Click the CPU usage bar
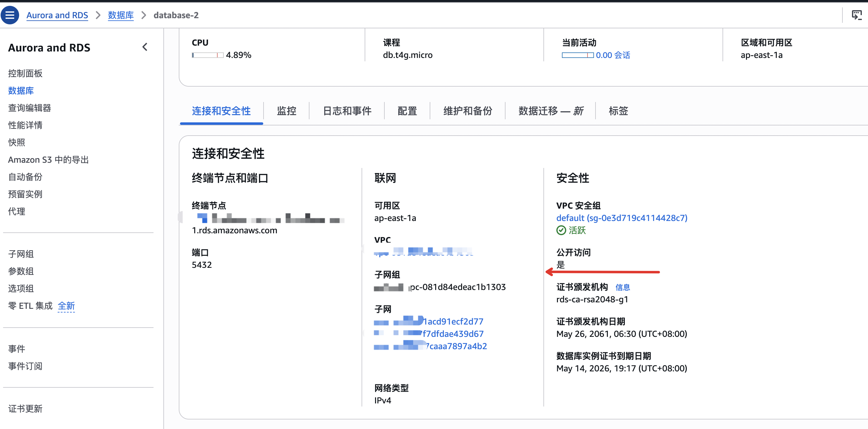Image resolution: width=868 pixels, height=429 pixels. click(207, 55)
